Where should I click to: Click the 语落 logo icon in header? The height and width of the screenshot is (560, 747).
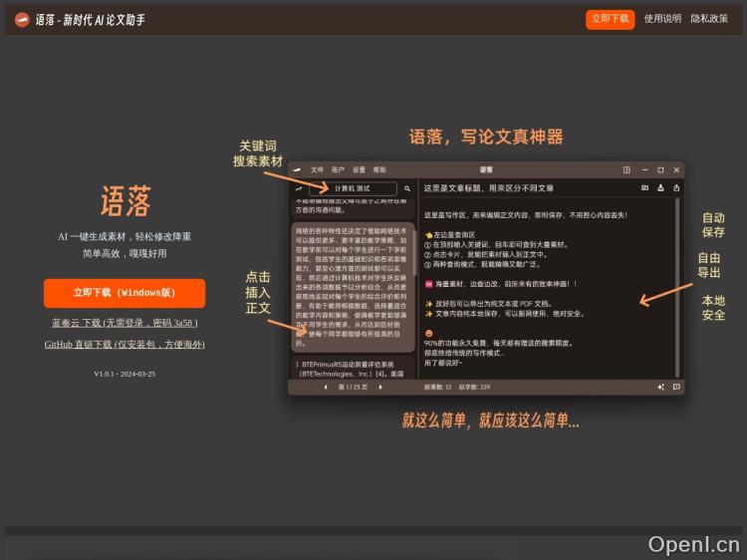(x=22, y=19)
